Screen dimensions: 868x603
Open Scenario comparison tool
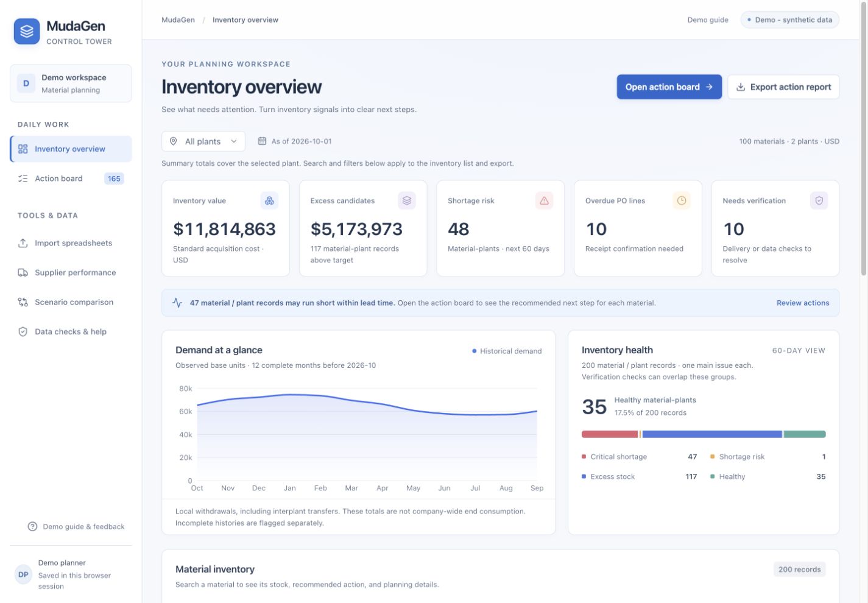point(71,302)
